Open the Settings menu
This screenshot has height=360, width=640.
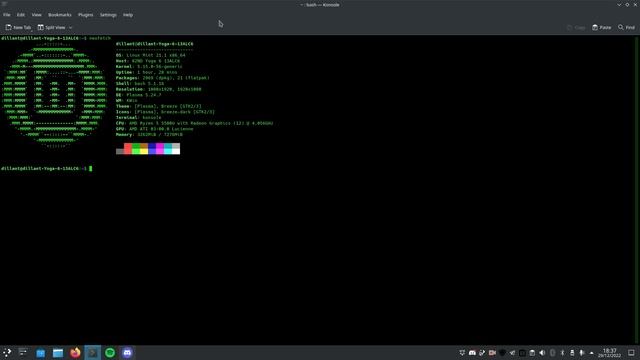click(108, 15)
